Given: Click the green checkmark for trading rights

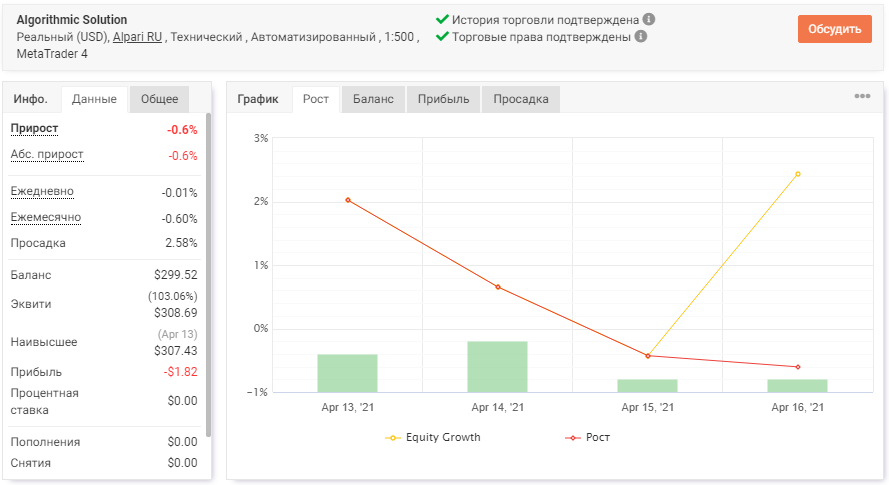Looking at the screenshot, I should [x=442, y=36].
